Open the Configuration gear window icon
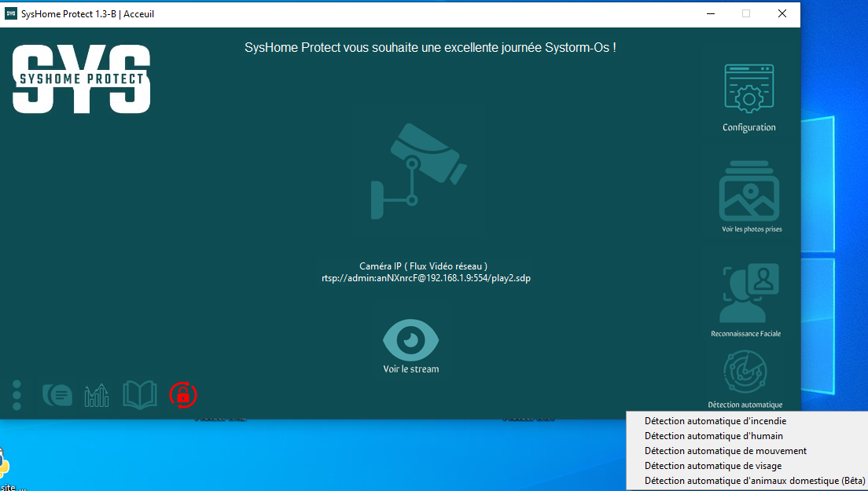The height and width of the screenshot is (491, 868). 749,89
